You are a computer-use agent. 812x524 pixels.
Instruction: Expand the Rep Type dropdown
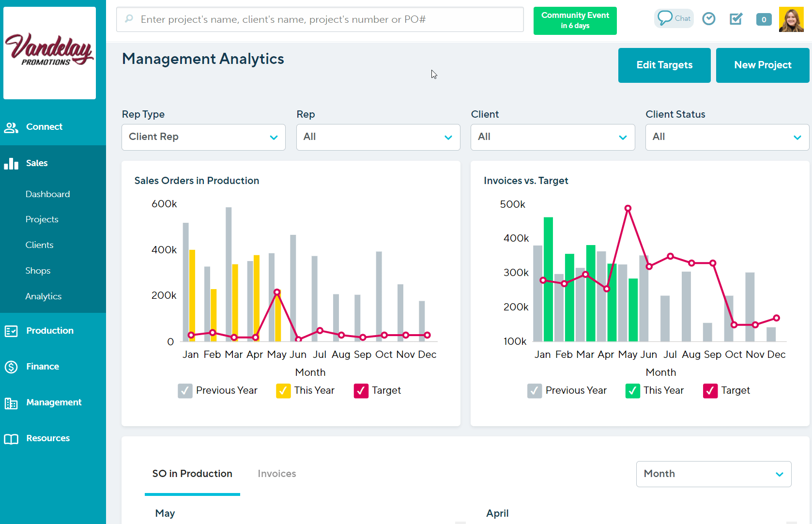pyautogui.click(x=203, y=137)
